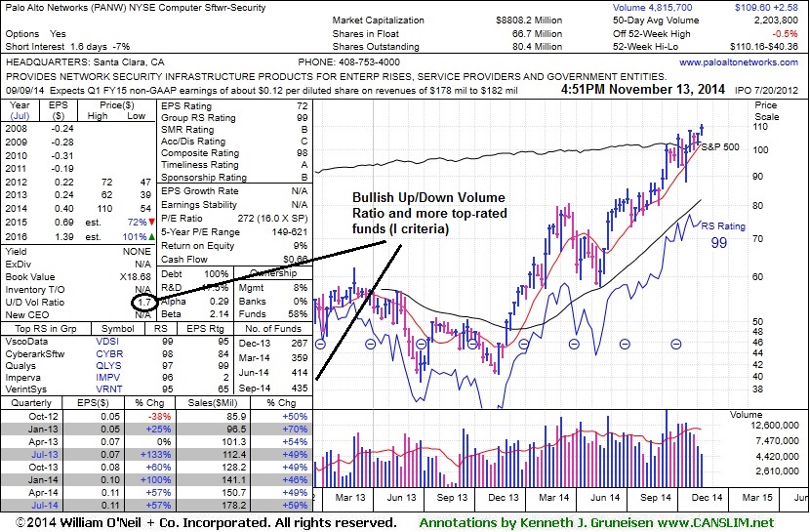
Task: Click the Options Yes entry
Action: coord(36,33)
